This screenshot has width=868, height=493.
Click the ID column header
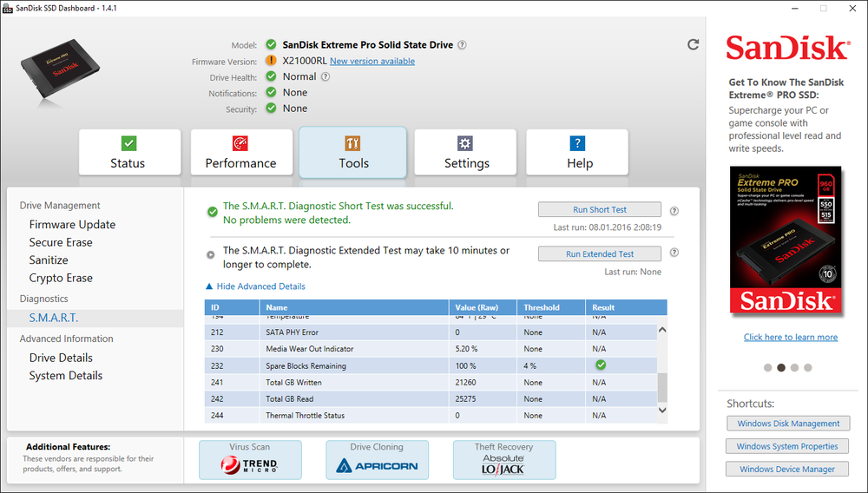pyautogui.click(x=232, y=307)
